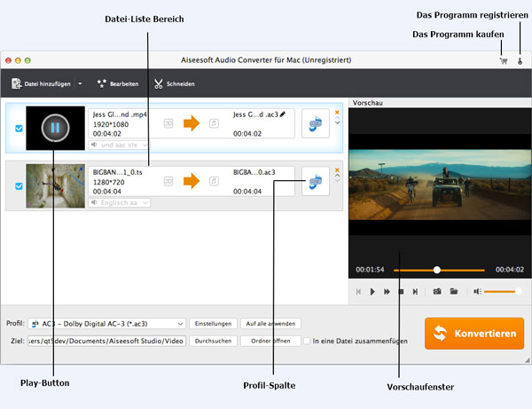Stop the preview playback
This screenshot has height=409, width=532.
[401, 292]
